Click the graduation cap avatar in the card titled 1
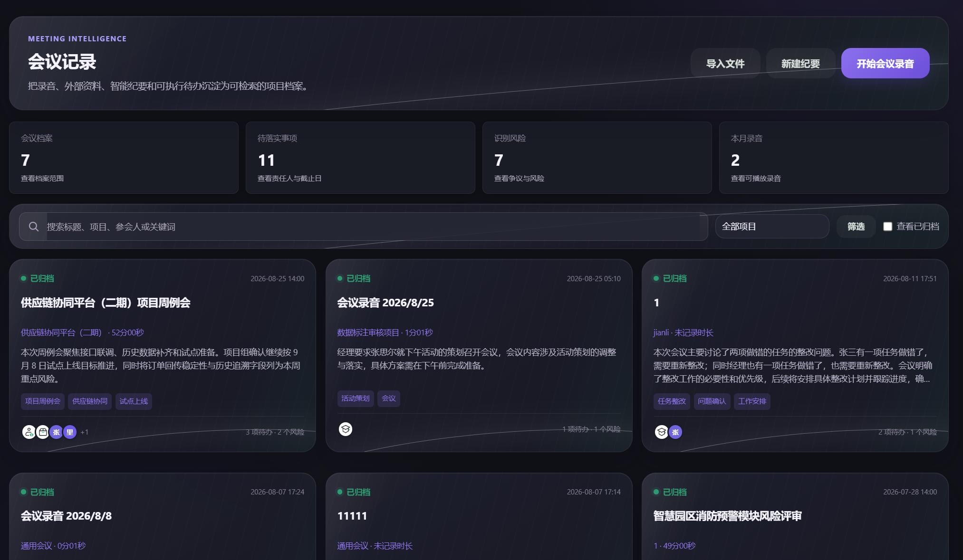The height and width of the screenshot is (560, 963). pyautogui.click(x=662, y=432)
